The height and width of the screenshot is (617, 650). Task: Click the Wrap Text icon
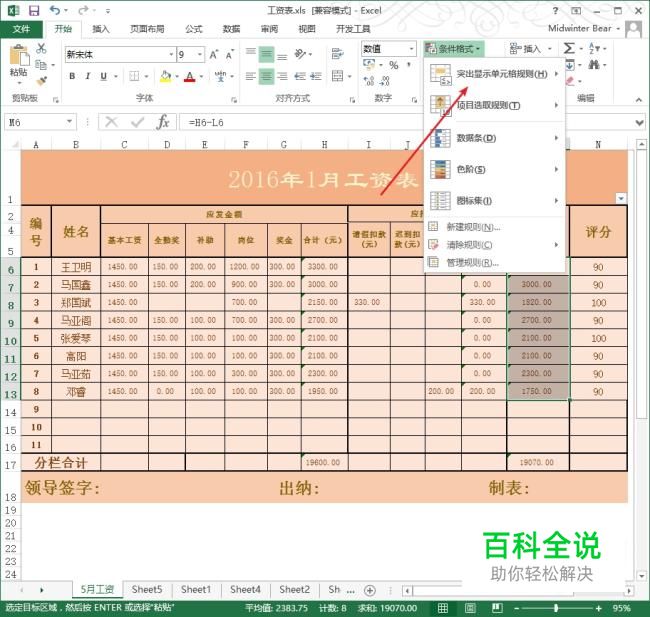337,54
